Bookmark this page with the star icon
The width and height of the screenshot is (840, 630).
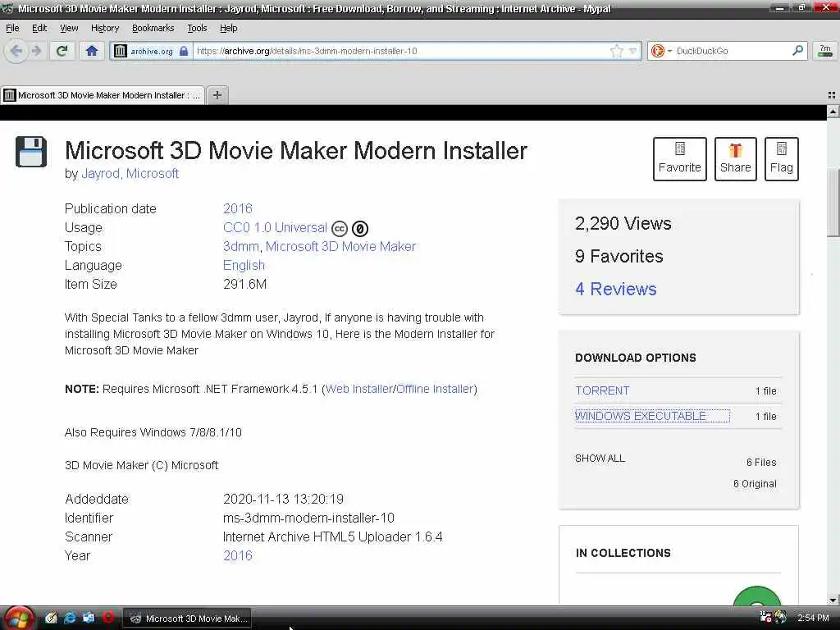(617, 51)
